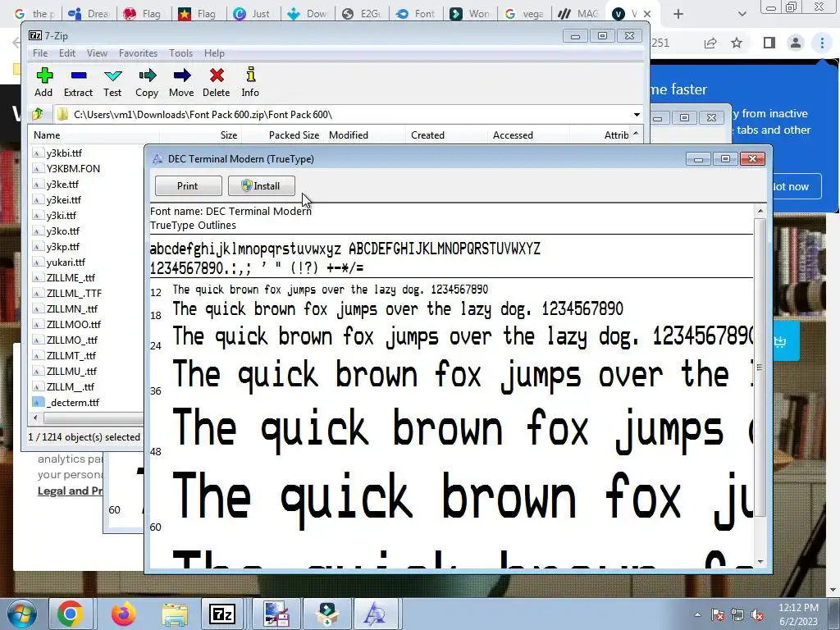Open Firefox from the taskbar
840x630 pixels.
[x=124, y=614]
